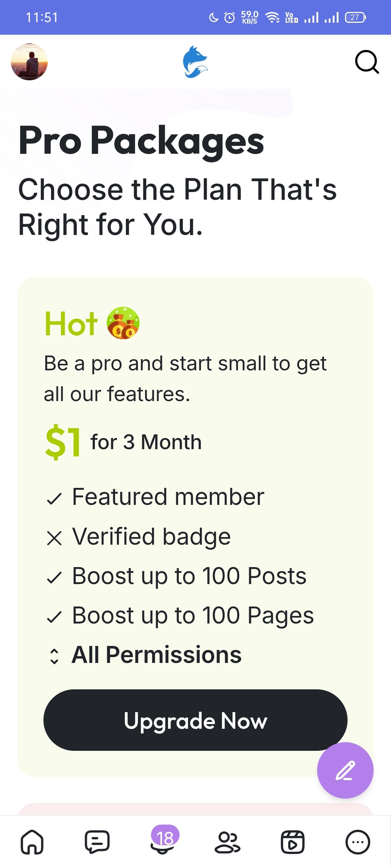
Task: Go to the Home tab
Action: point(32,842)
